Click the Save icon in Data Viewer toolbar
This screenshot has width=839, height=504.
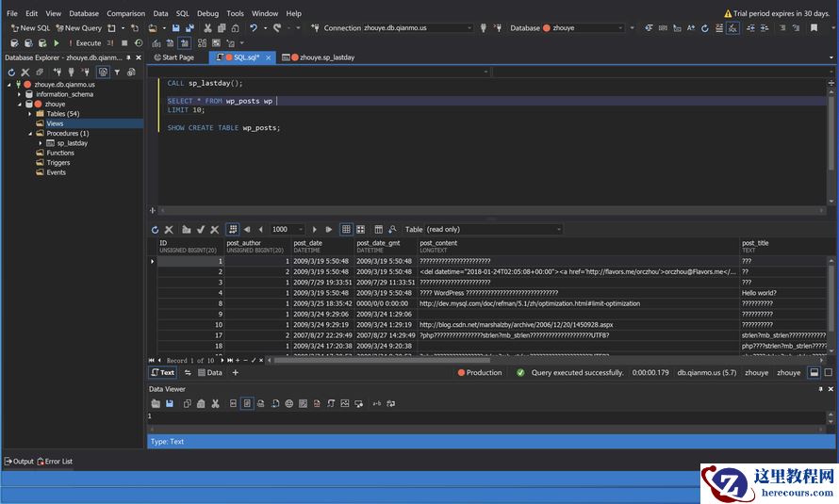tap(169, 403)
